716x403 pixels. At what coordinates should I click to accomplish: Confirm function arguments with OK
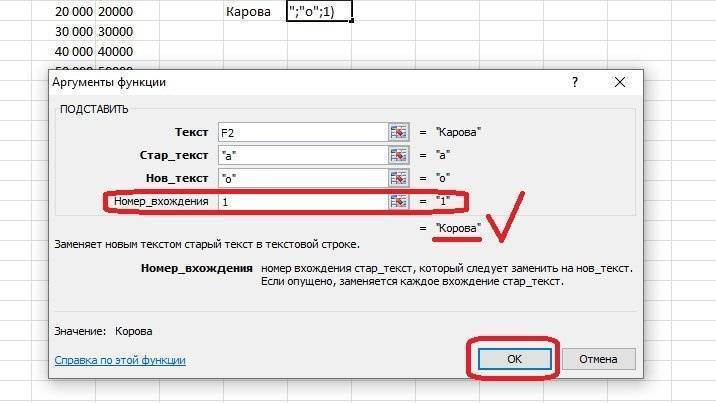[514, 359]
